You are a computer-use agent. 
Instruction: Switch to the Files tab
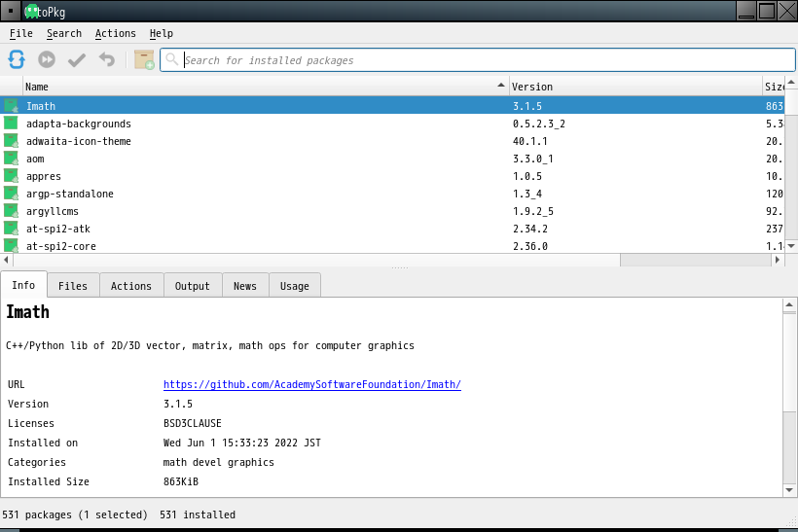73,286
